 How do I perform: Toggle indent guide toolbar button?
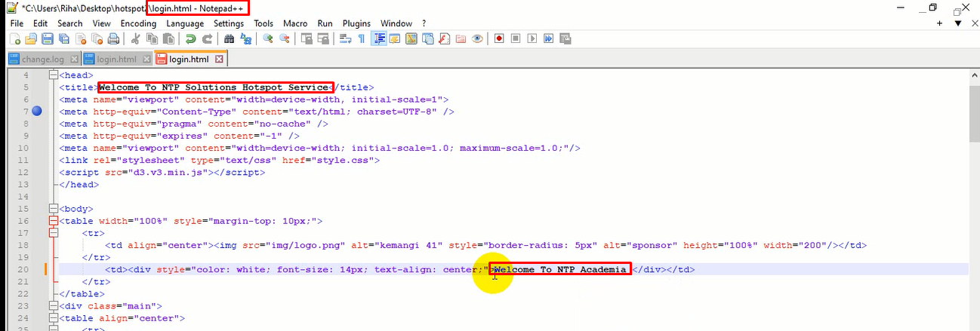[380, 38]
